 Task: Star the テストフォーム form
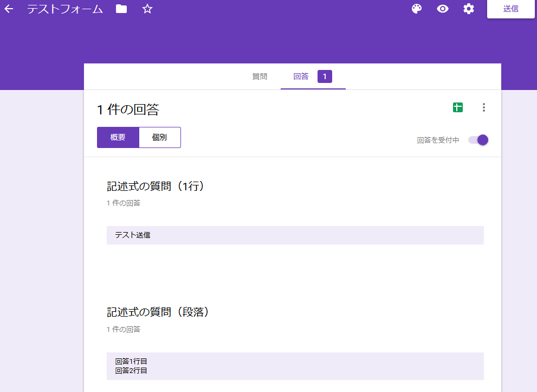[x=147, y=9]
